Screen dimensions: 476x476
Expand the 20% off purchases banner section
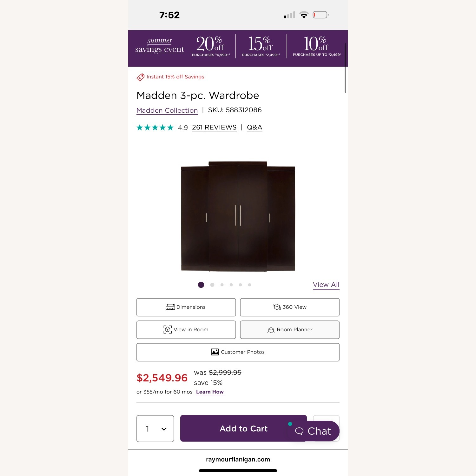[211, 46]
